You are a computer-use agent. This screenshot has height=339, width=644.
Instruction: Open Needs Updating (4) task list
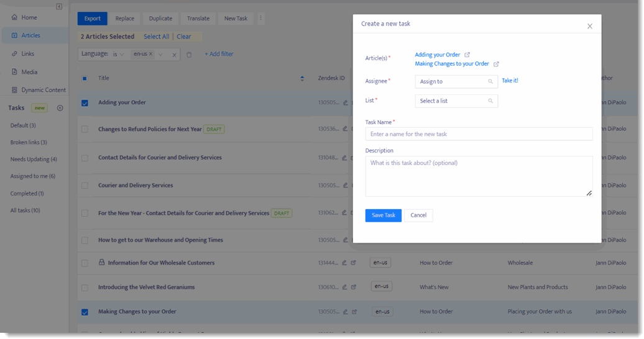[x=34, y=159]
